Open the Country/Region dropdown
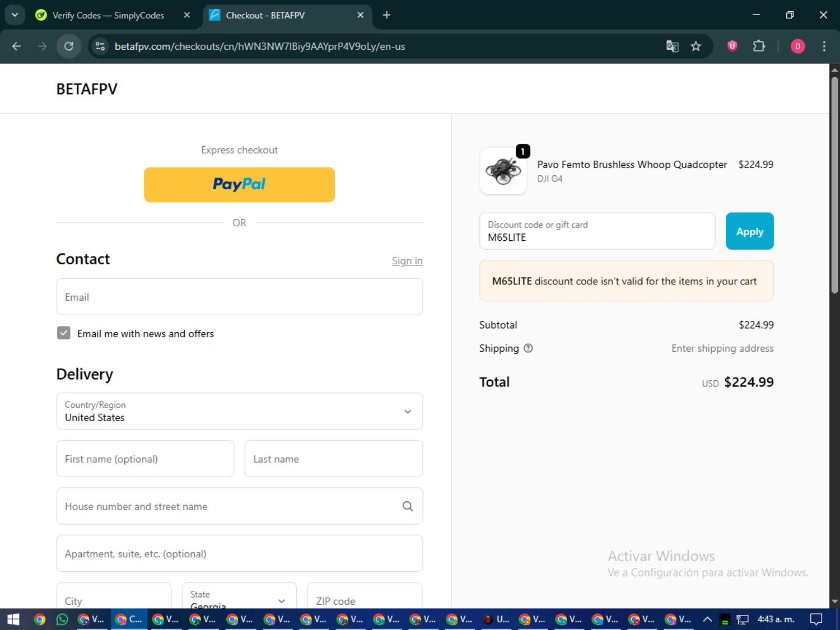840x630 pixels. [240, 411]
